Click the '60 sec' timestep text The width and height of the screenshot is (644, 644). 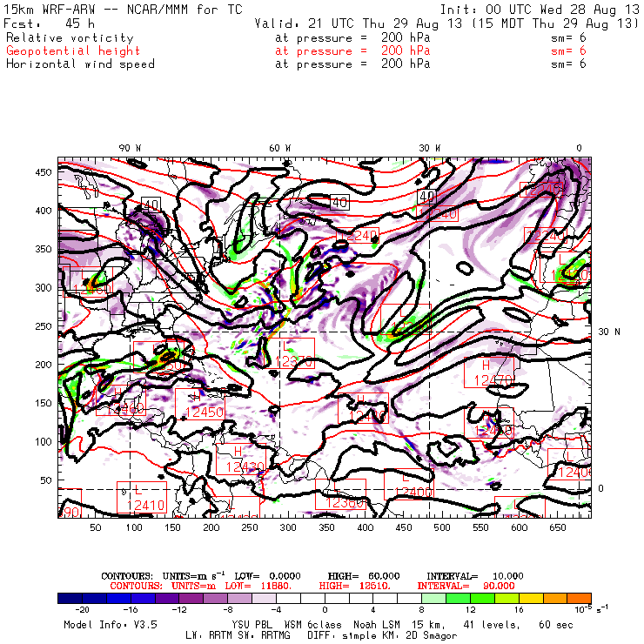point(556,625)
